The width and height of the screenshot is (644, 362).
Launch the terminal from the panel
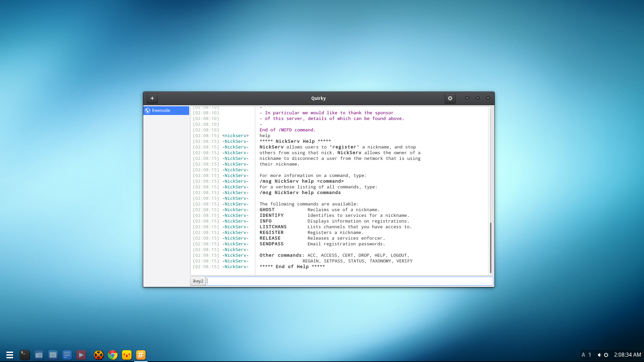coord(25,355)
